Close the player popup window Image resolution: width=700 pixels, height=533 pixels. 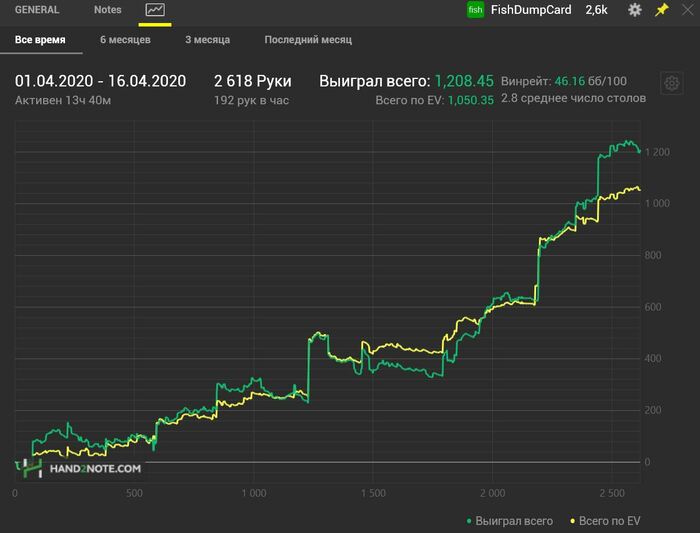[x=688, y=10]
